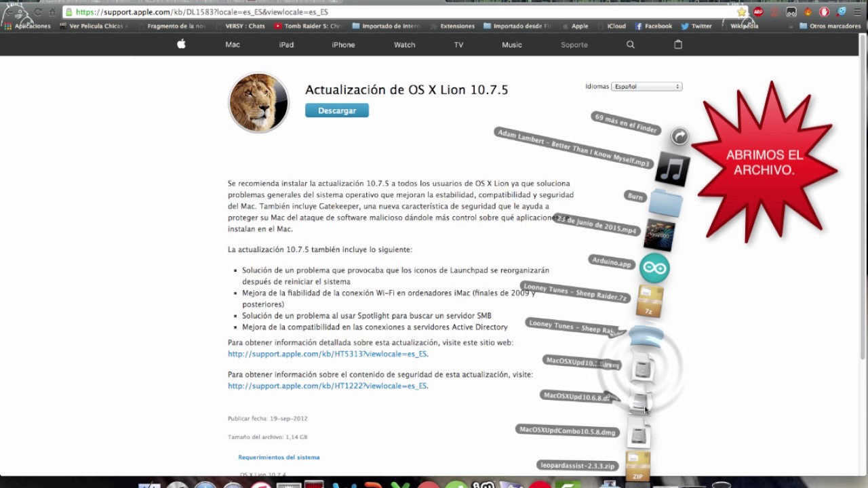Open the Adblock Plus extension icon
Image resolution: width=868 pixels, height=488 pixels.
pyautogui.click(x=758, y=12)
